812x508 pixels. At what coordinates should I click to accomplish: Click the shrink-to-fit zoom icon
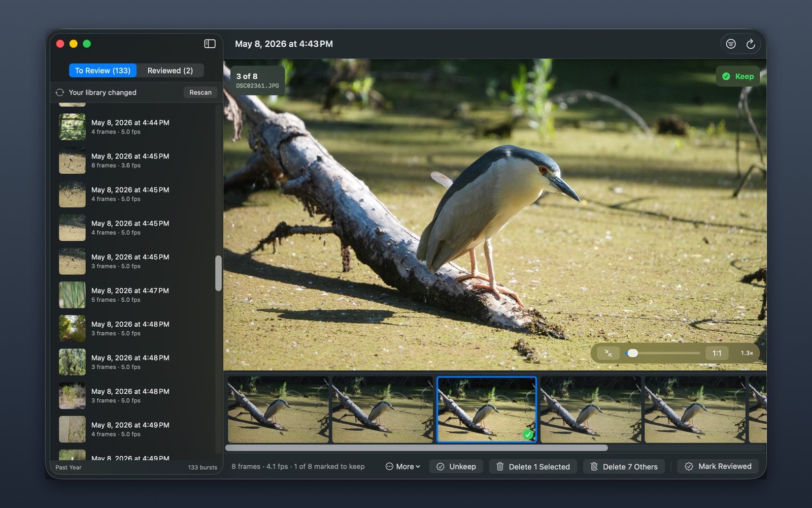(608, 353)
